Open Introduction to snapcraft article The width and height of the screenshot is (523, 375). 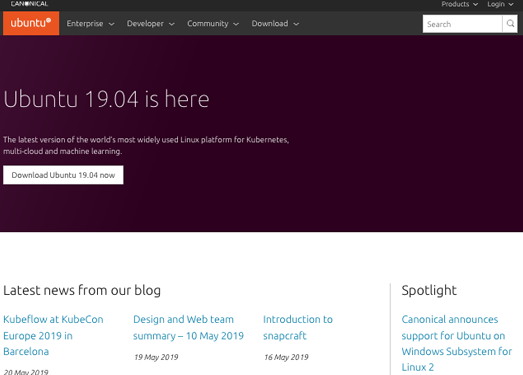click(298, 327)
